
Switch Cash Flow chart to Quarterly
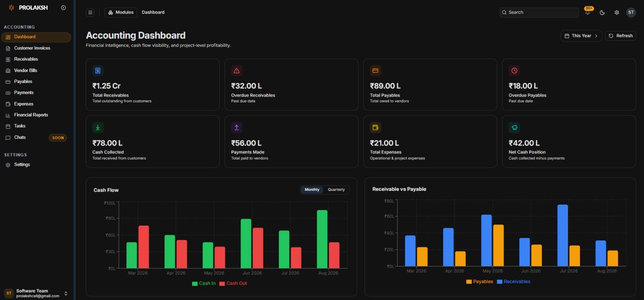pyautogui.click(x=336, y=190)
